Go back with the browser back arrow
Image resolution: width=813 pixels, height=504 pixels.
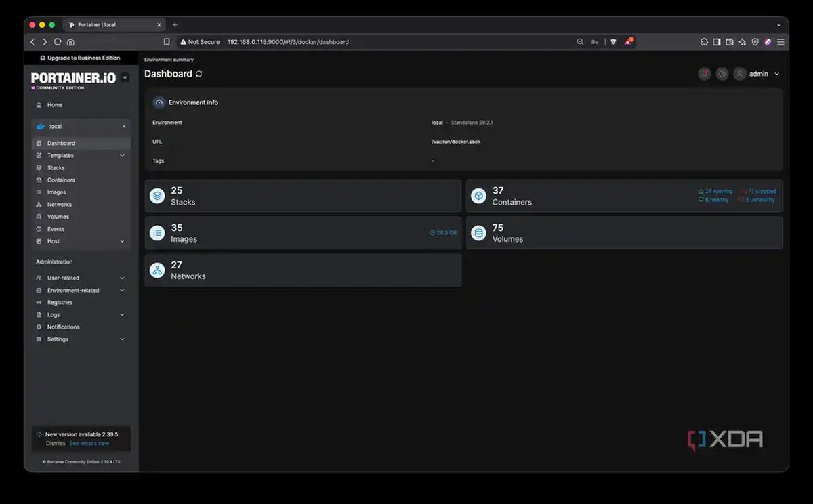click(32, 42)
